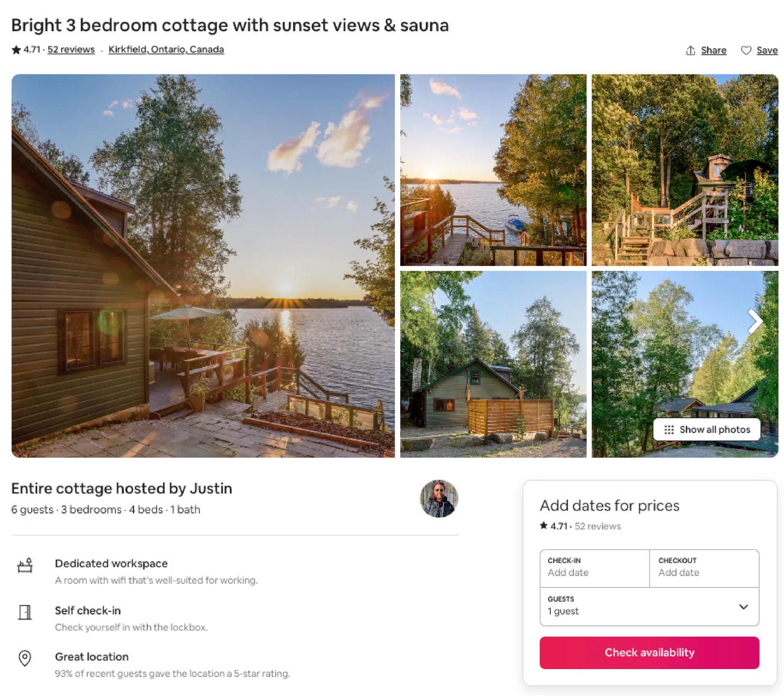The image size is (784, 699).
Task: Open Kirkfield, Ontario, Canada location link
Action: [166, 50]
